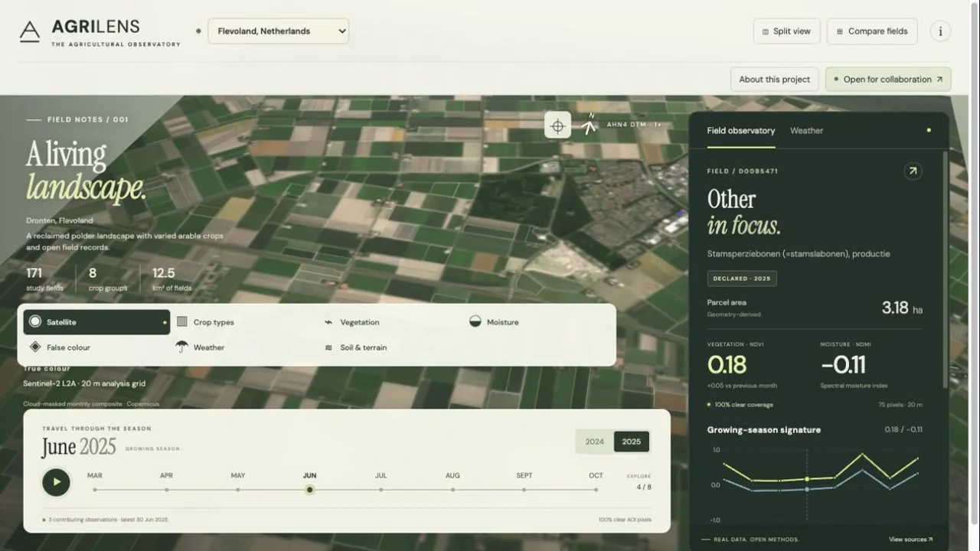Image resolution: width=980 pixels, height=551 pixels.
Task: Play the season timeline
Action: (x=56, y=482)
